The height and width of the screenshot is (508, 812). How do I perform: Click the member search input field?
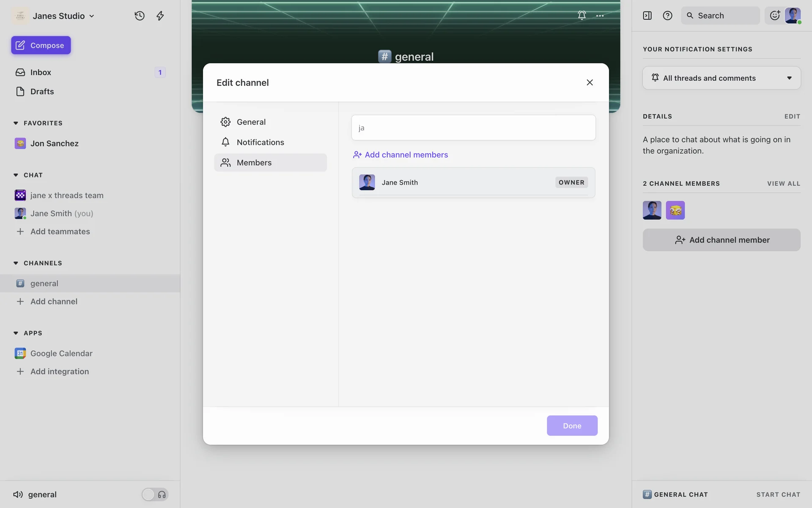pos(473,127)
